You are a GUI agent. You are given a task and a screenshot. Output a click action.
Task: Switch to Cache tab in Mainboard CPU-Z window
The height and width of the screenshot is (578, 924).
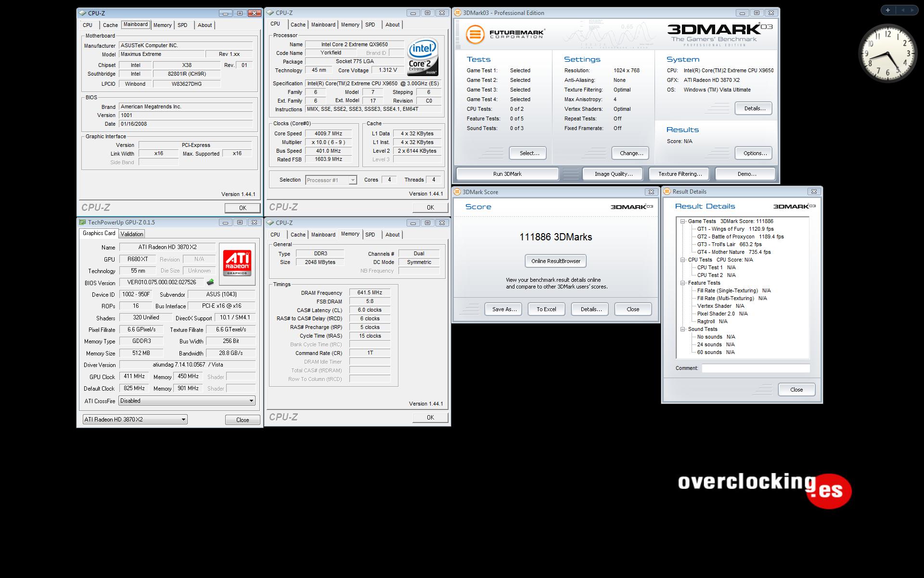(110, 25)
